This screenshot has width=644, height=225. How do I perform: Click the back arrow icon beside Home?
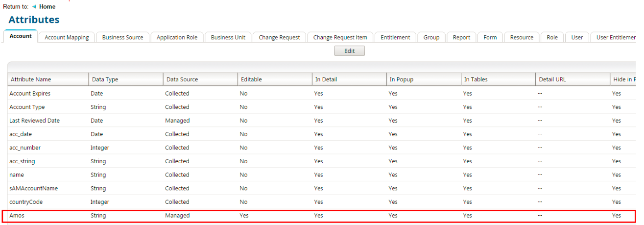(34, 7)
